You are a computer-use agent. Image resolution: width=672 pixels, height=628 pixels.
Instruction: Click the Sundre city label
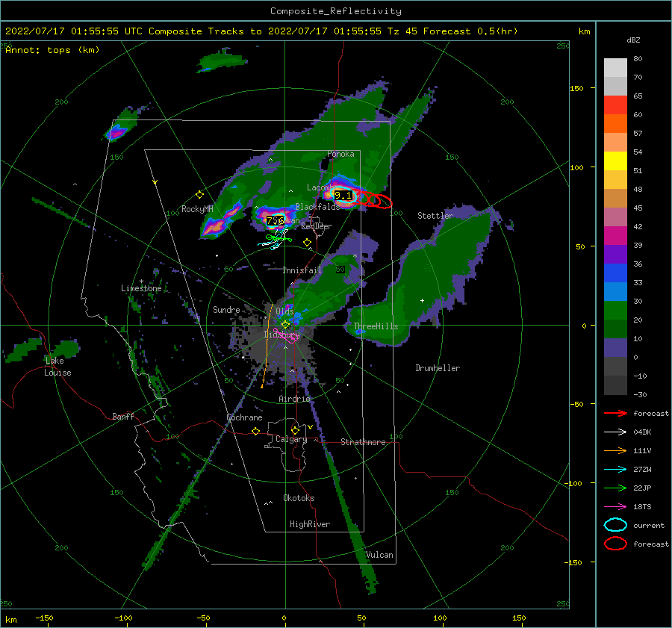(226, 310)
